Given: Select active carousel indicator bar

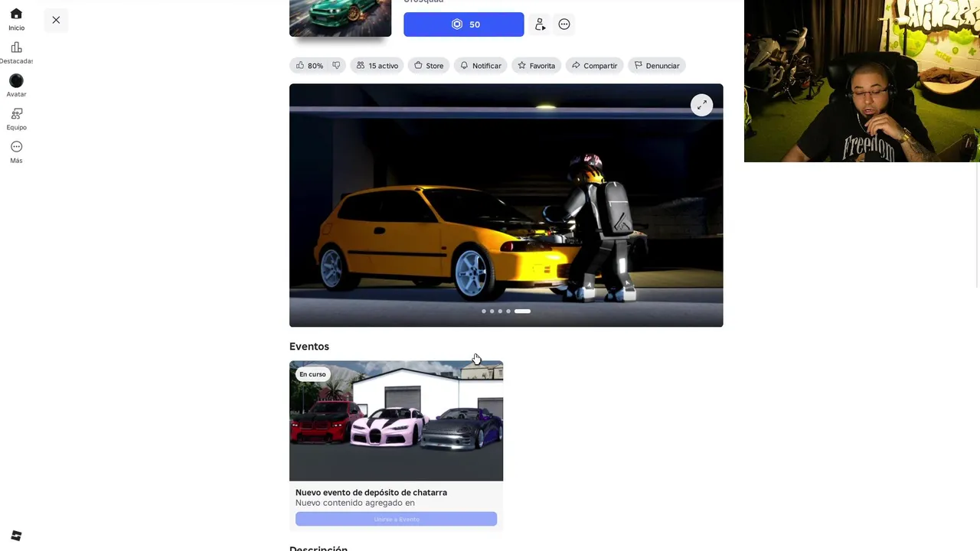Looking at the screenshot, I should (x=522, y=311).
